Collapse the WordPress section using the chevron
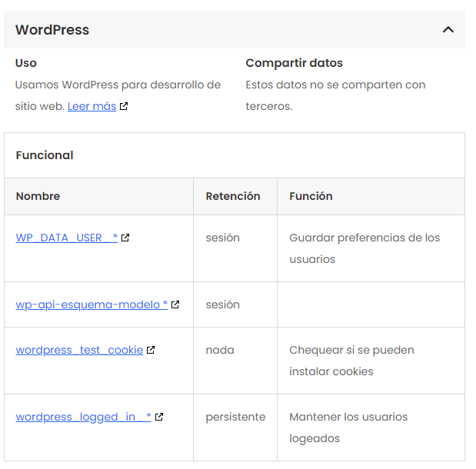The height and width of the screenshot is (469, 476). [448, 30]
